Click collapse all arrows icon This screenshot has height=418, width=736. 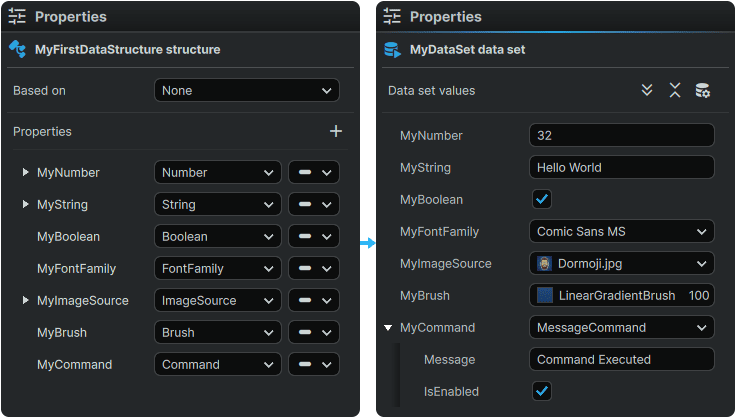675,90
